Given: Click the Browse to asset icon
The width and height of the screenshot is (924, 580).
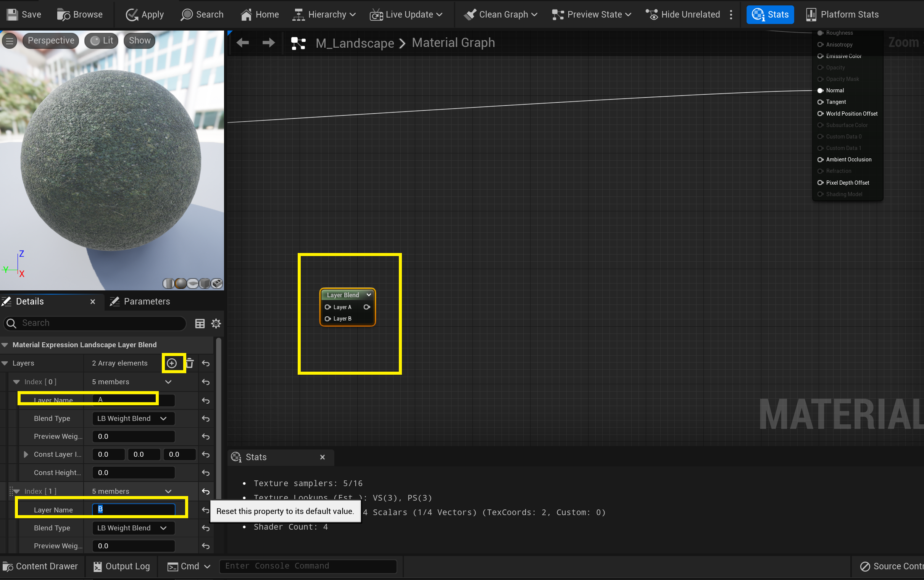Looking at the screenshot, I should (63, 14).
